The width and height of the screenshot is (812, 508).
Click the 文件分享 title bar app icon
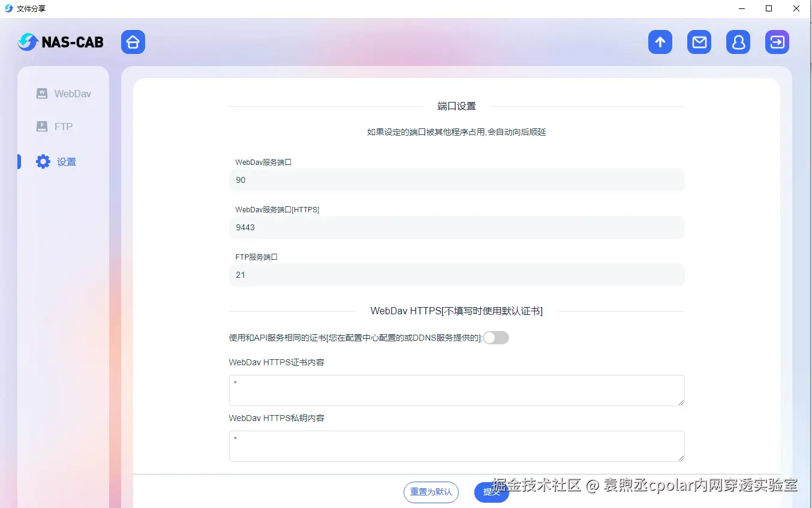click(x=8, y=8)
